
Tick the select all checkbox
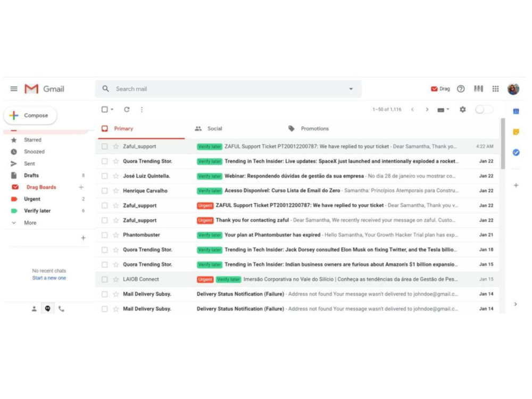click(x=104, y=110)
